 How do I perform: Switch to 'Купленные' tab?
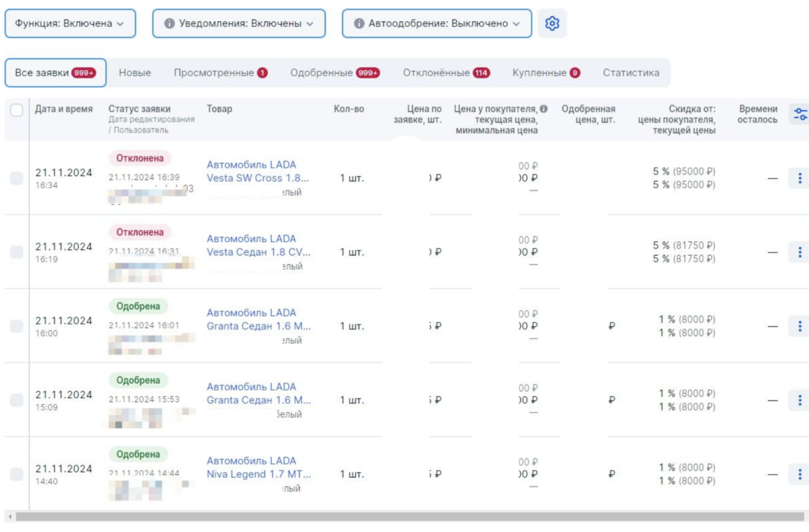546,73
